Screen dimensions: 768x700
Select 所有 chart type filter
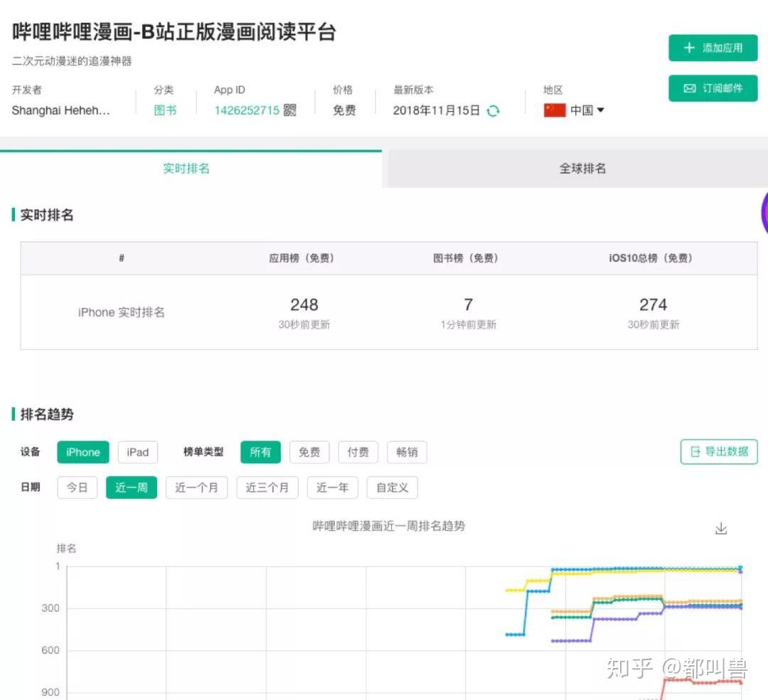coord(260,452)
